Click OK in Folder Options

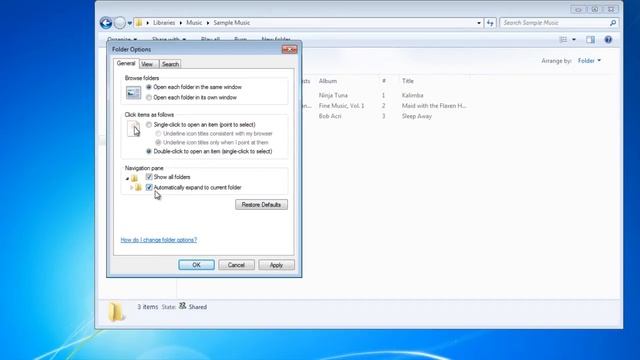point(196,265)
